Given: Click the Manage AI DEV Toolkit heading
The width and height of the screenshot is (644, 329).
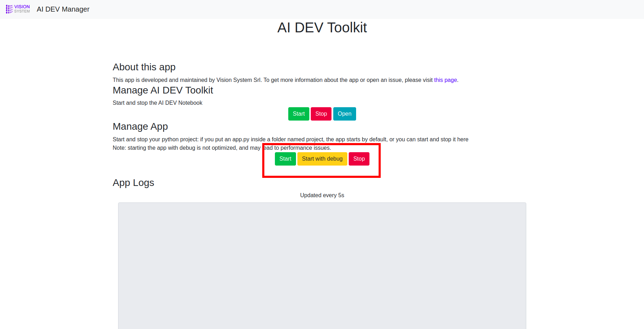Looking at the screenshot, I should pos(163,90).
